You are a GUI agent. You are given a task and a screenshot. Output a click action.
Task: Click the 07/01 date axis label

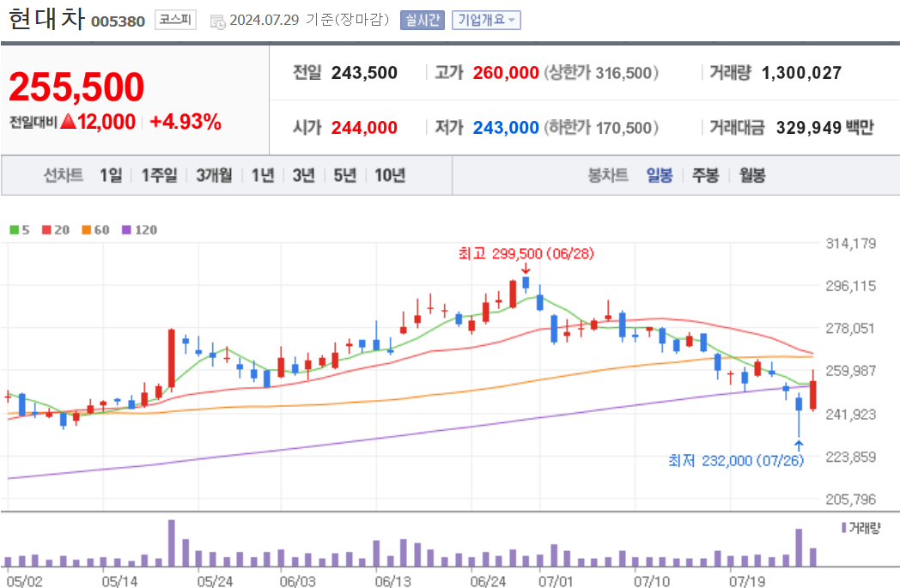[555, 581]
